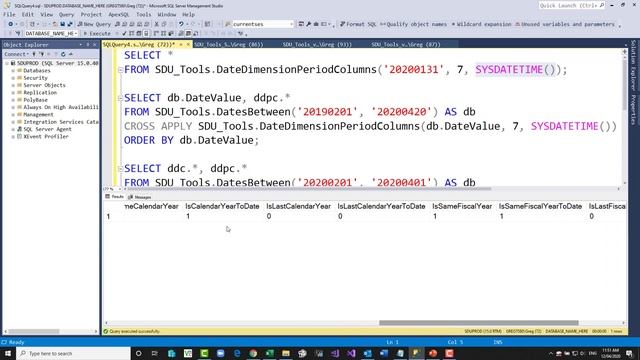
Task: Select the PolyBase tree item
Action: point(36,100)
